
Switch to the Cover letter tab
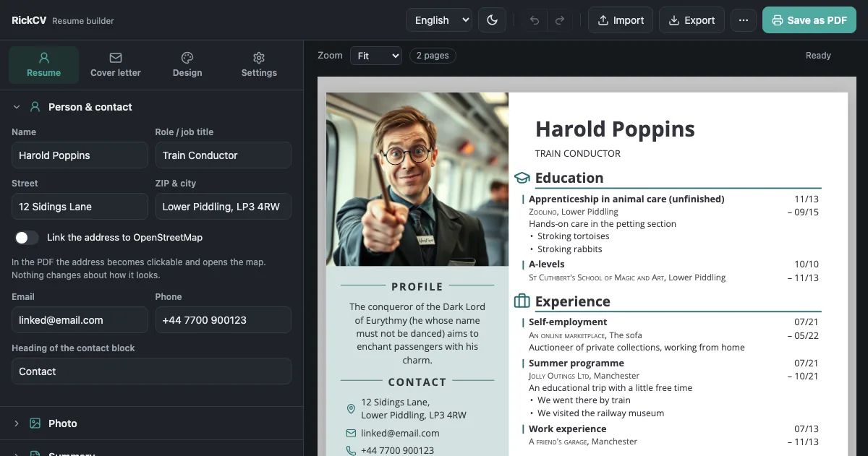116,65
